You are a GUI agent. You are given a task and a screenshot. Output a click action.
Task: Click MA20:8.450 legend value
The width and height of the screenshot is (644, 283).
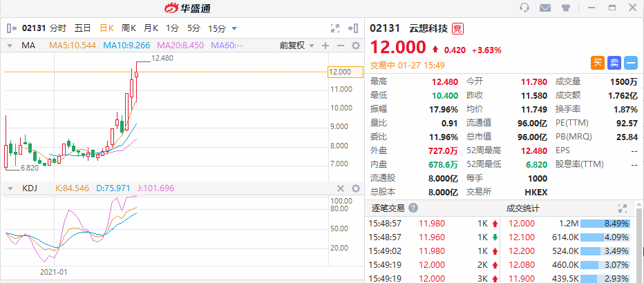click(x=180, y=46)
